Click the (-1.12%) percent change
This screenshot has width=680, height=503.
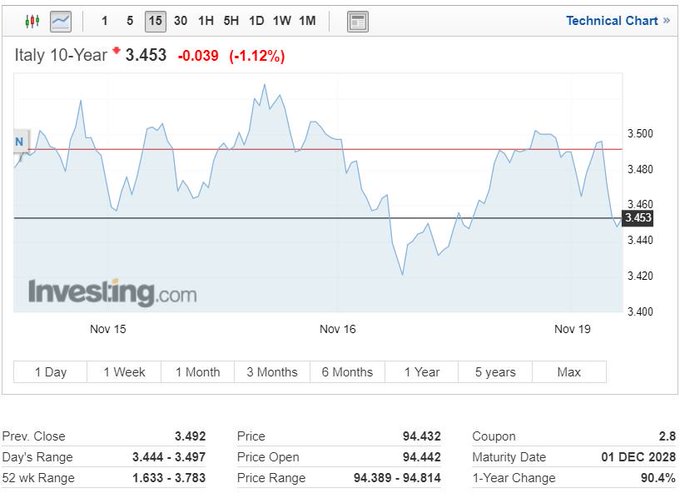257,56
